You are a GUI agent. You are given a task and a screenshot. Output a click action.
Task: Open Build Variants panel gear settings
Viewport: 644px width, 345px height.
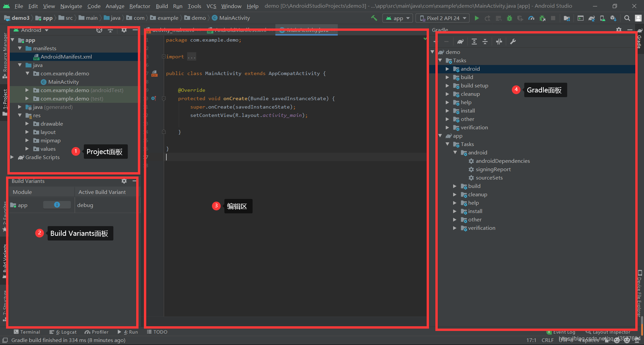[124, 181]
